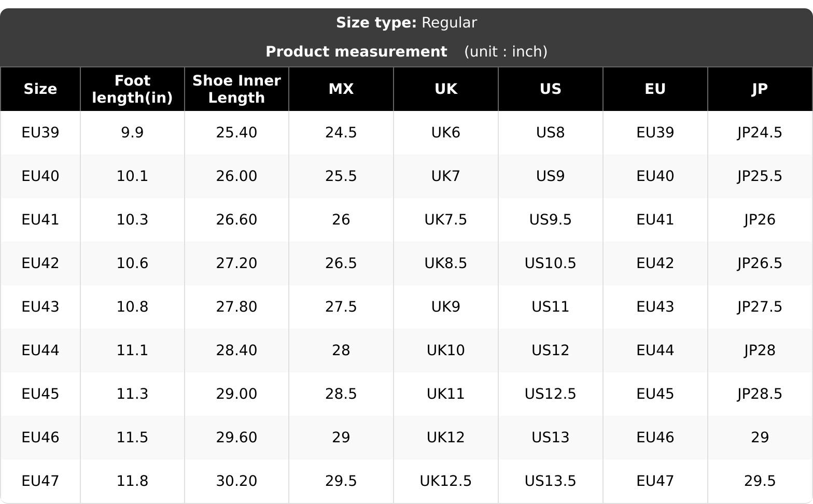This screenshot has height=504, width=813.
Task: Click the JP column header
Action: coord(760,89)
